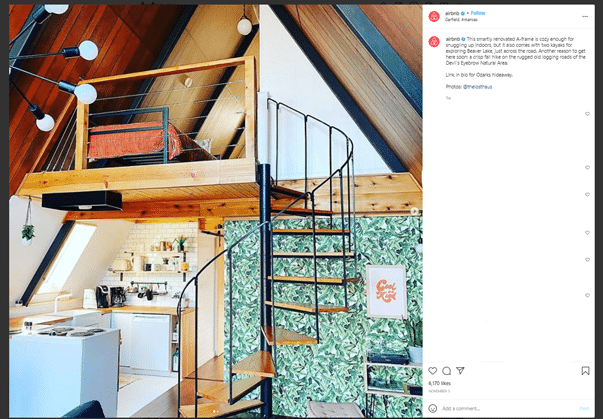Like the post with the heart icon
This screenshot has height=419, width=603.
(x=433, y=371)
